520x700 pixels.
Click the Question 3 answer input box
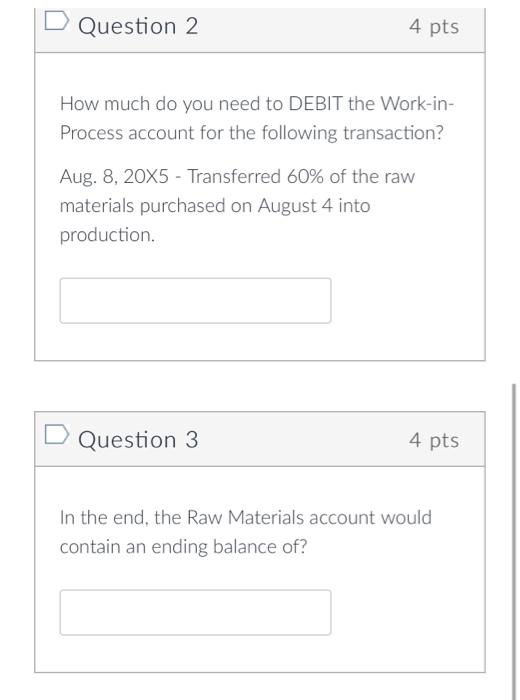[196, 612]
